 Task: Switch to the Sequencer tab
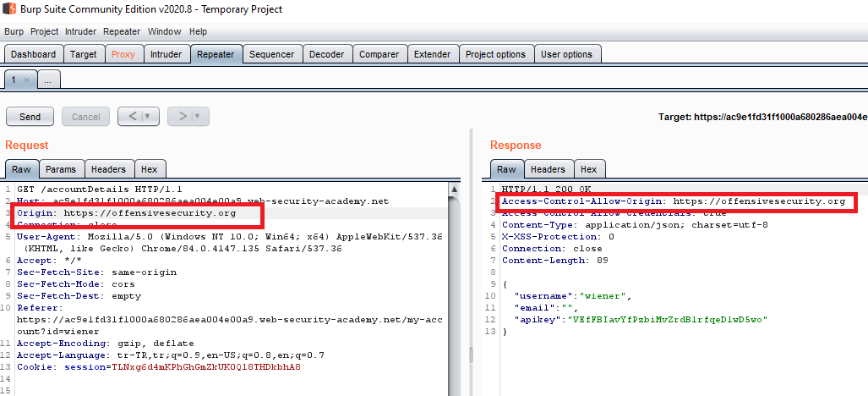(272, 54)
